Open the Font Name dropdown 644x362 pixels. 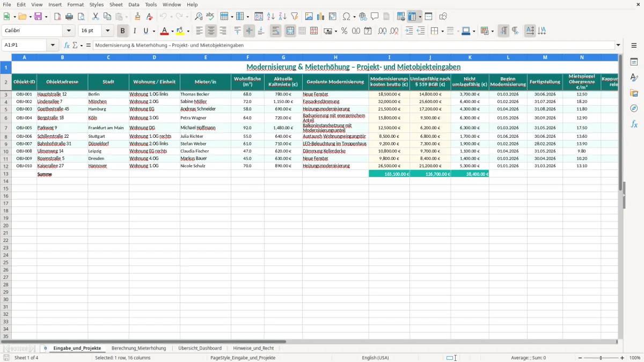(x=69, y=31)
